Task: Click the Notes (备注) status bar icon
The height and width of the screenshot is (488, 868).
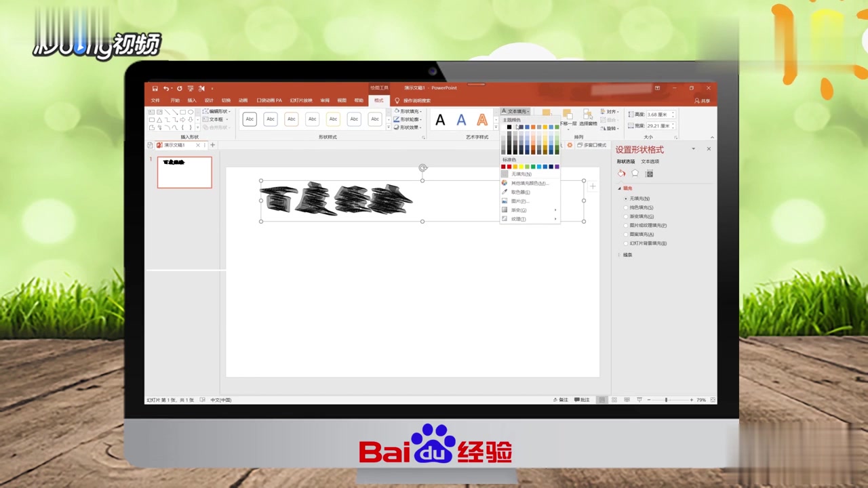Action: (x=561, y=400)
